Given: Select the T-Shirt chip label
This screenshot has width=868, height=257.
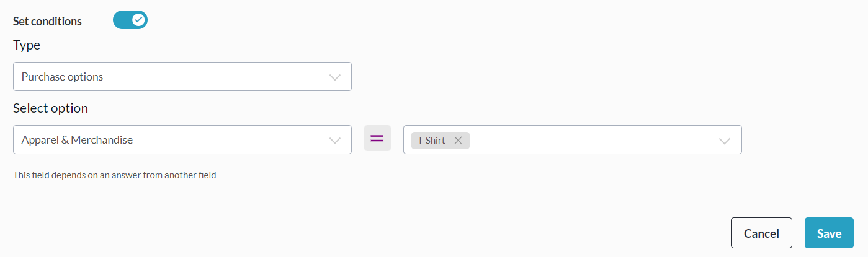Looking at the screenshot, I should [x=431, y=141].
